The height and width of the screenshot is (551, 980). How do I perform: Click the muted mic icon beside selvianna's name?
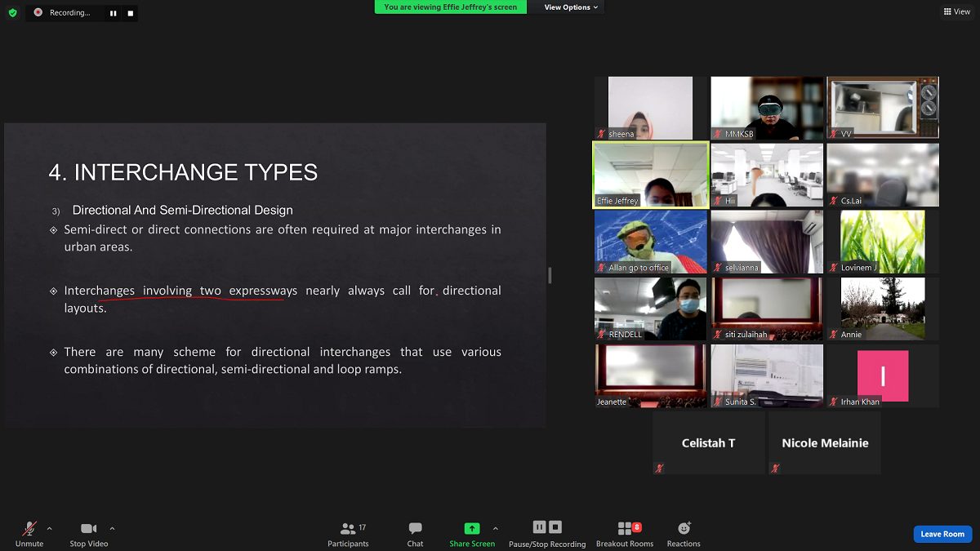(718, 268)
